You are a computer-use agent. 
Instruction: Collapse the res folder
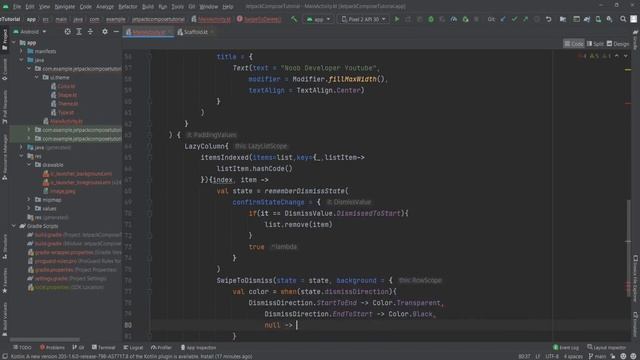click(22, 156)
